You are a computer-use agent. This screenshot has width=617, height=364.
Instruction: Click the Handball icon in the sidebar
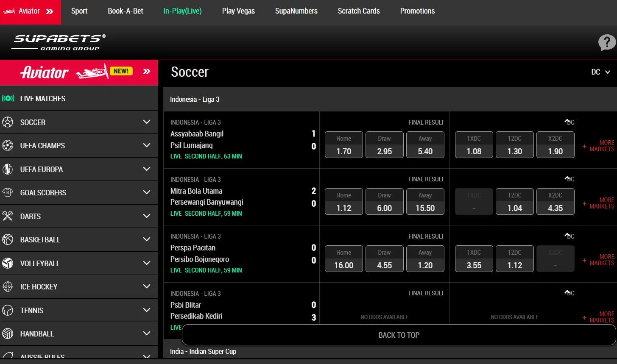[8, 333]
